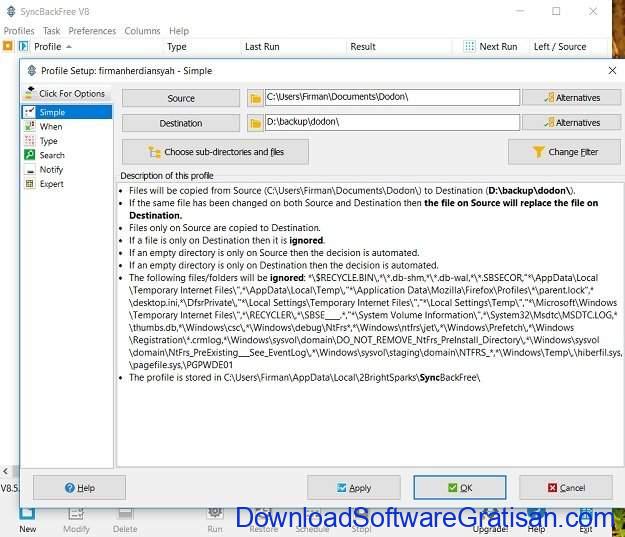The height and width of the screenshot is (537, 625).
Task: Open the Notify settings page
Action: point(51,169)
